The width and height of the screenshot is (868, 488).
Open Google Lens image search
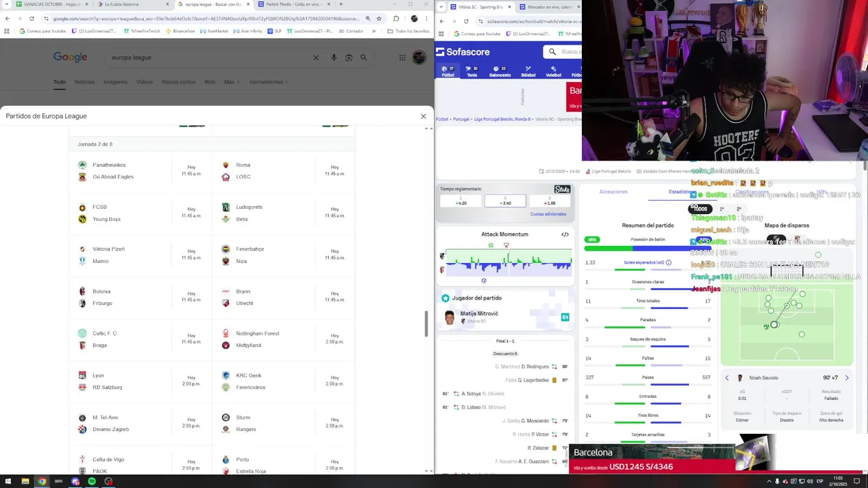[x=349, y=58]
